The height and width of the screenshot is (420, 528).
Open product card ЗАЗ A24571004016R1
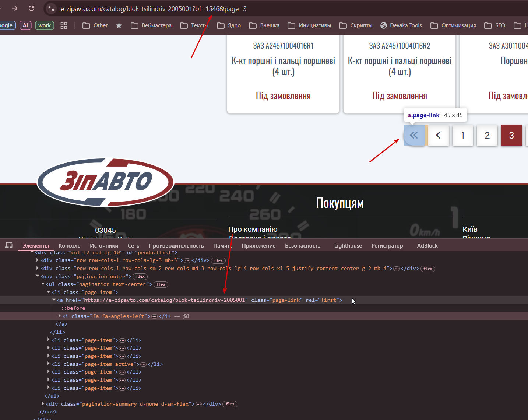pyautogui.click(x=283, y=74)
